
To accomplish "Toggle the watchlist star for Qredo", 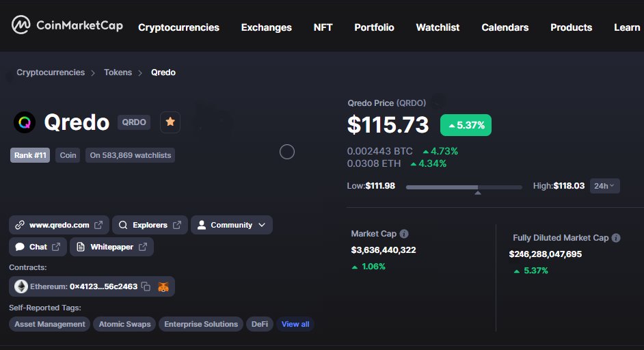I will (170, 122).
